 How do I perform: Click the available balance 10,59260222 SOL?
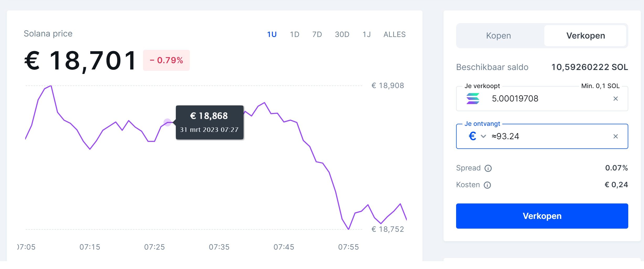[x=589, y=67]
